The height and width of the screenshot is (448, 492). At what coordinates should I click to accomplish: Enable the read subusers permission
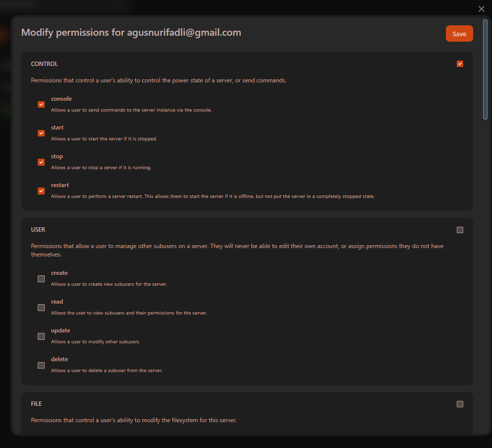pyautogui.click(x=41, y=308)
